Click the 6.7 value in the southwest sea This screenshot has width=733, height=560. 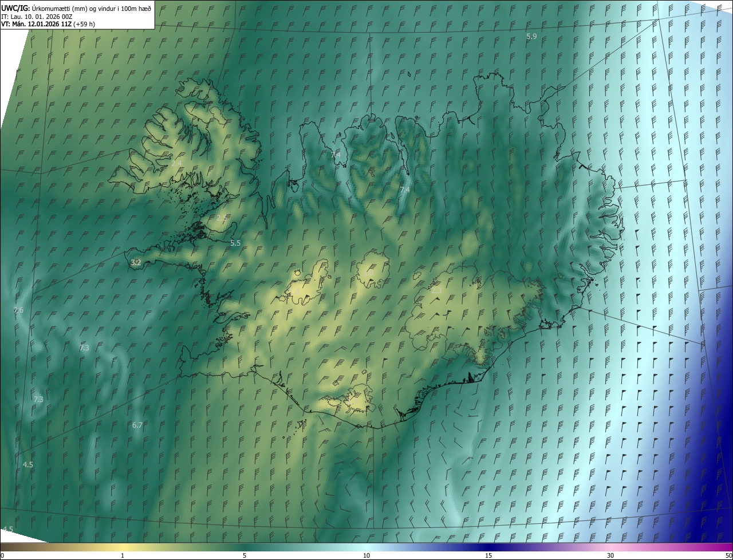pos(137,425)
